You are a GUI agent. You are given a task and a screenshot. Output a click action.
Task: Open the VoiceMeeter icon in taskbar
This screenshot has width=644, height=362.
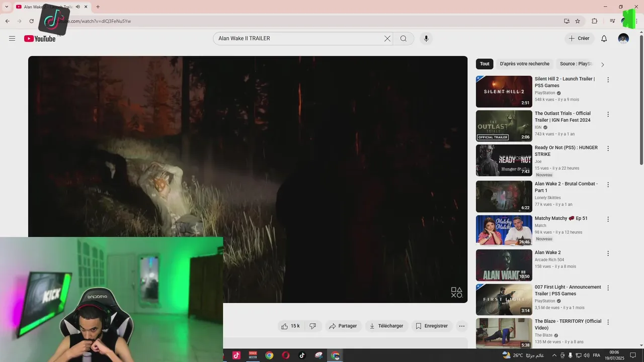pos(253,355)
